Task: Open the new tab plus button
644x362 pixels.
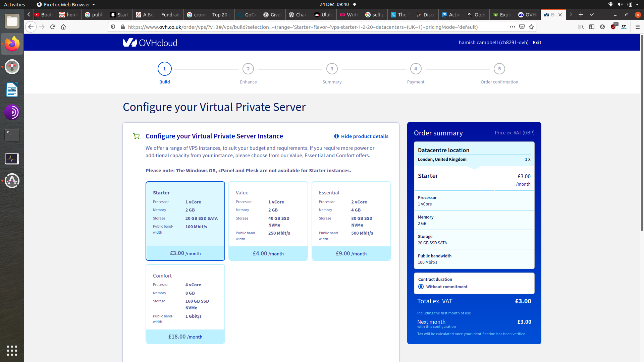Action: [581, 14]
